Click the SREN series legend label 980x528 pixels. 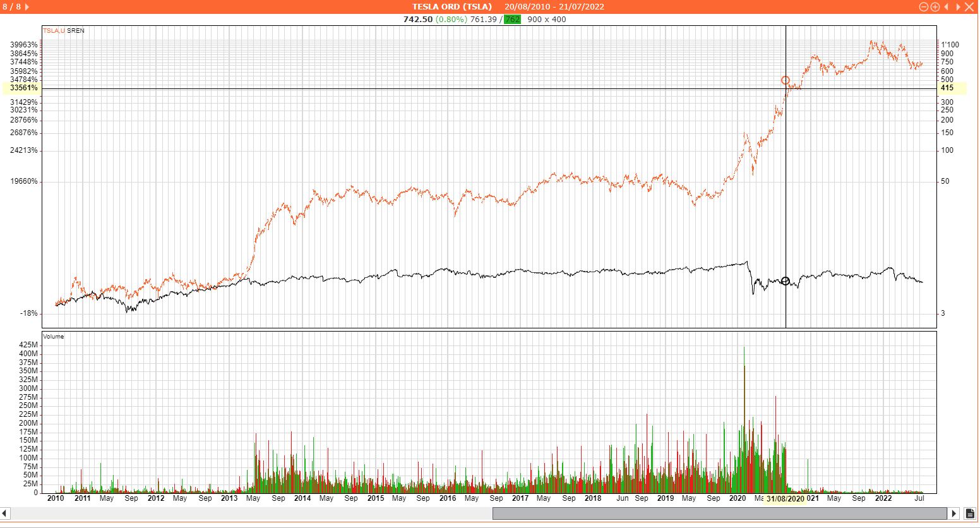76,31
